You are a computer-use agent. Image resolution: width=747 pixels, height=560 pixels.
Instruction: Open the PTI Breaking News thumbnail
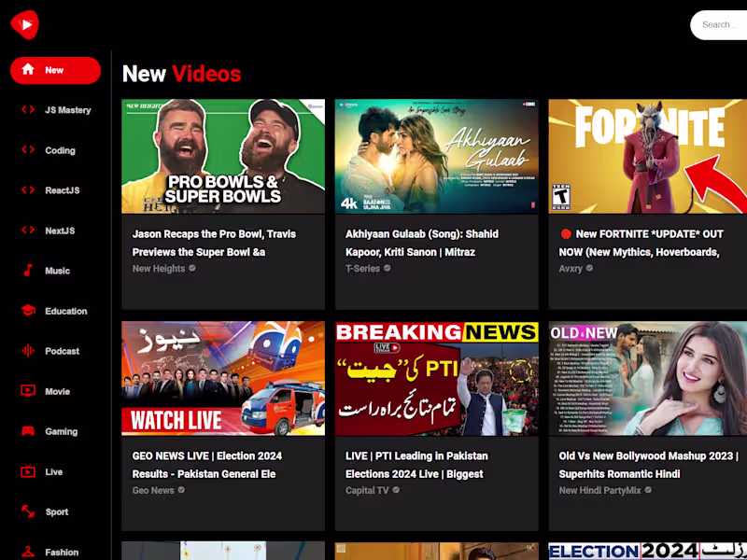(x=436, y=378)
